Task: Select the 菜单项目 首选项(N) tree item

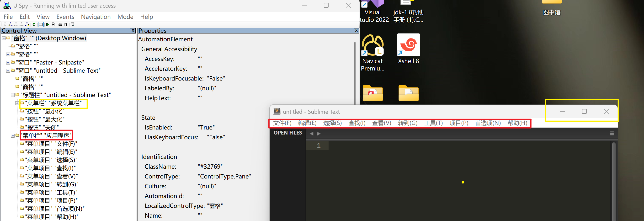Action: coord(55,209)
